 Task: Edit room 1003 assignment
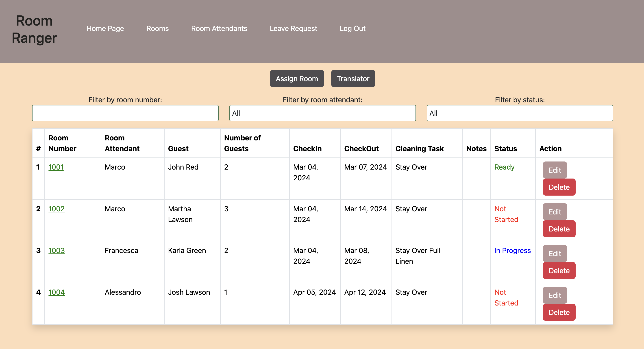click(x=554, y=253)
